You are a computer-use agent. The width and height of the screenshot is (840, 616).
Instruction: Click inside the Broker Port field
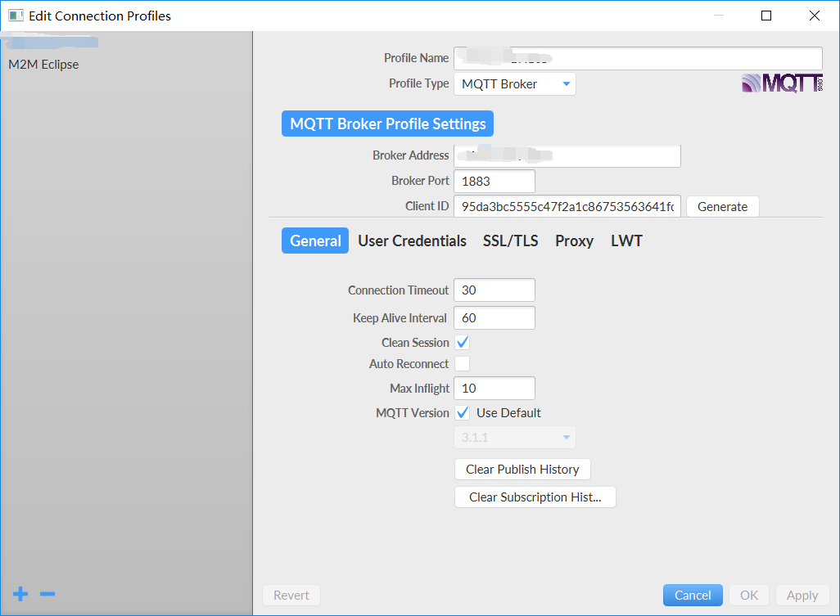[495, 181]
